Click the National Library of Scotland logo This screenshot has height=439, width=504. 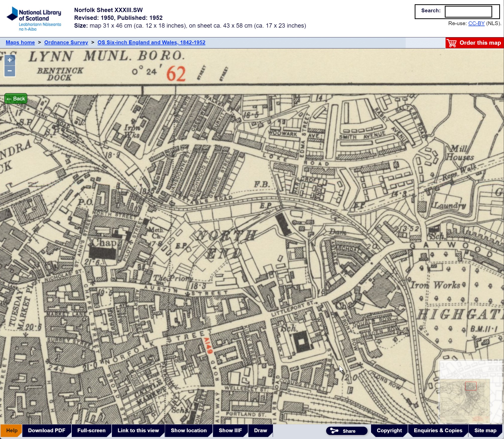pyautogui.click(x=34, y=18)
